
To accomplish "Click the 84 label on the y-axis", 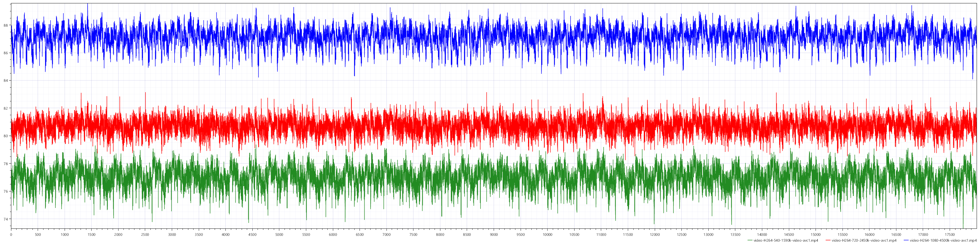I will point(6,81).
